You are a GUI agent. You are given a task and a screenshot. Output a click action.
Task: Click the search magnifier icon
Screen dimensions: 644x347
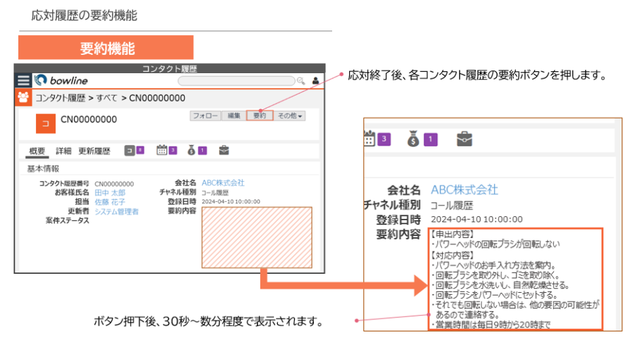(x=301, y=81)
